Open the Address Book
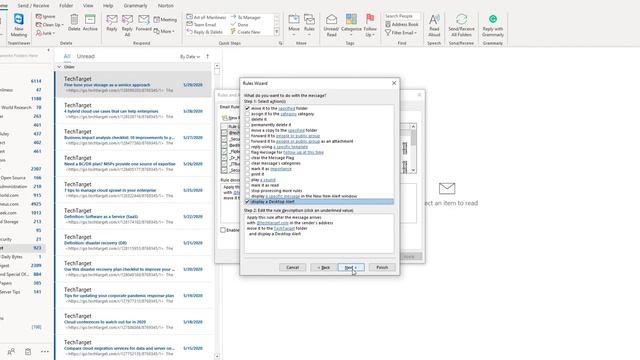640x360 pixels. pyautogui.click(x=402, y=24)
